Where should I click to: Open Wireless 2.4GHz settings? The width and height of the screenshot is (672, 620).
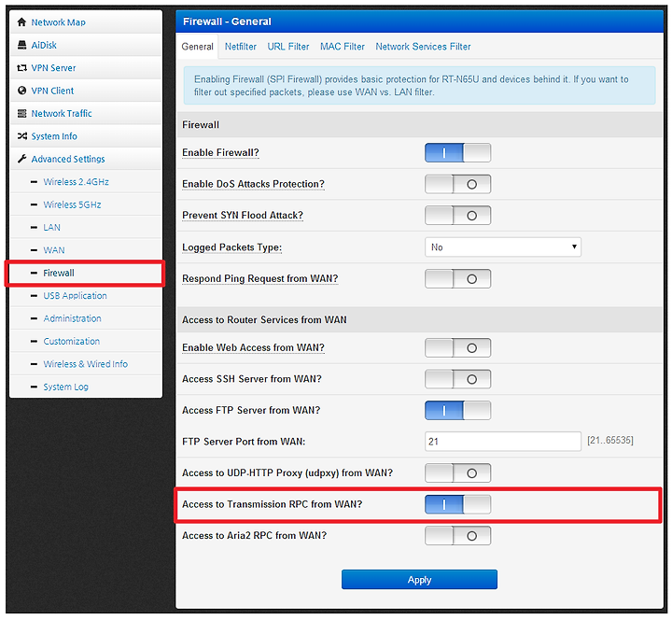[76, 182]
